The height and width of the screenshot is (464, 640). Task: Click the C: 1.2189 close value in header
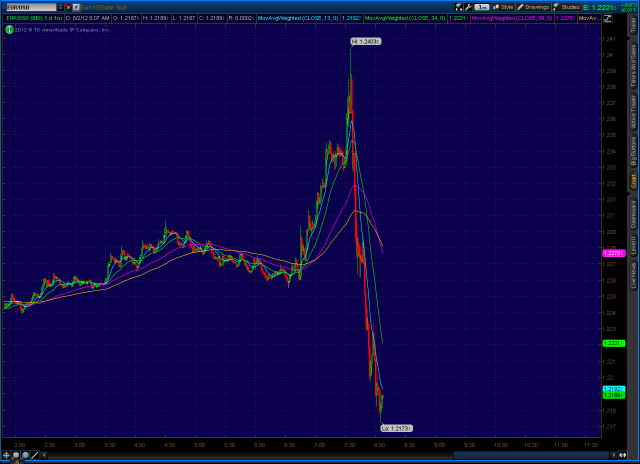point(212,18)
